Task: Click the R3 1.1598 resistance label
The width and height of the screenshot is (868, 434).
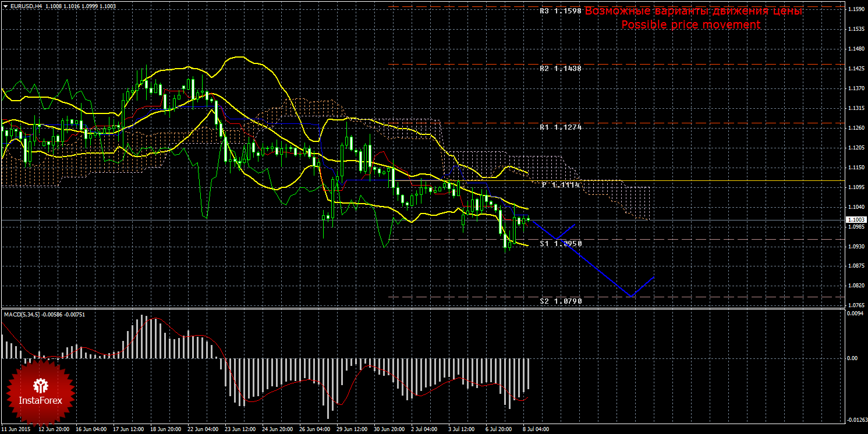Action: coord(560,10)
